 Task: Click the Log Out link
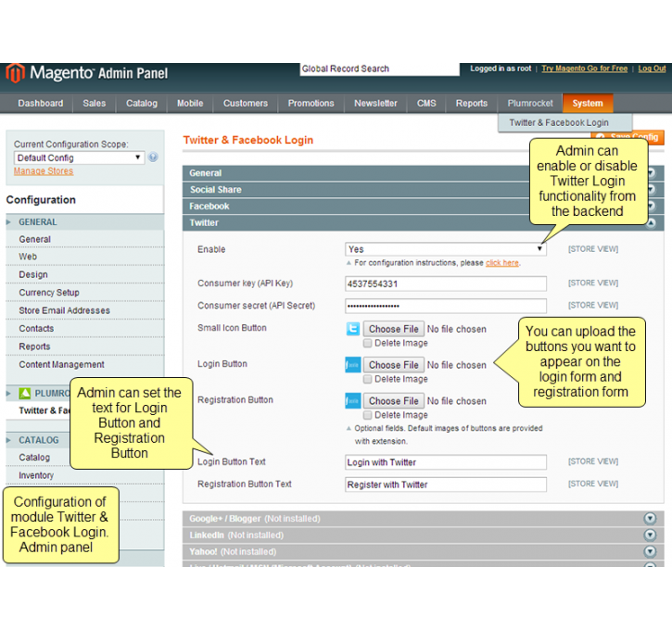pyautogui.click(x=652, y=69)
